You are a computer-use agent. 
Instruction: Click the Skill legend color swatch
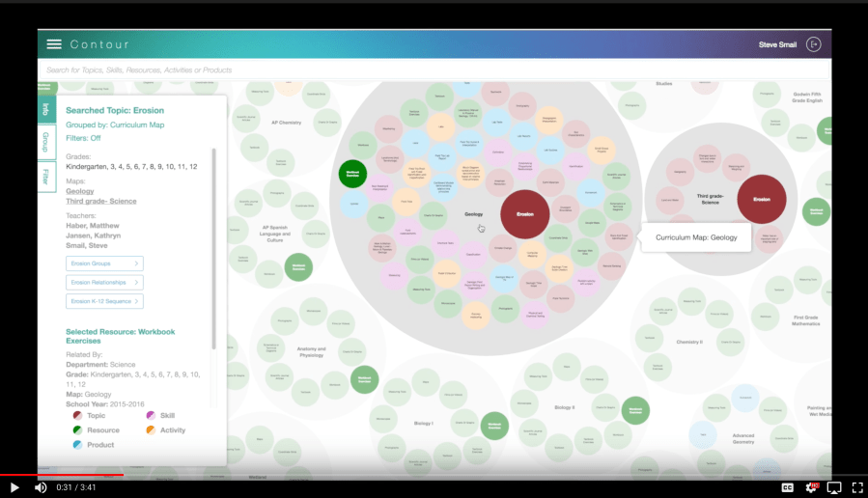click(151, 416)
